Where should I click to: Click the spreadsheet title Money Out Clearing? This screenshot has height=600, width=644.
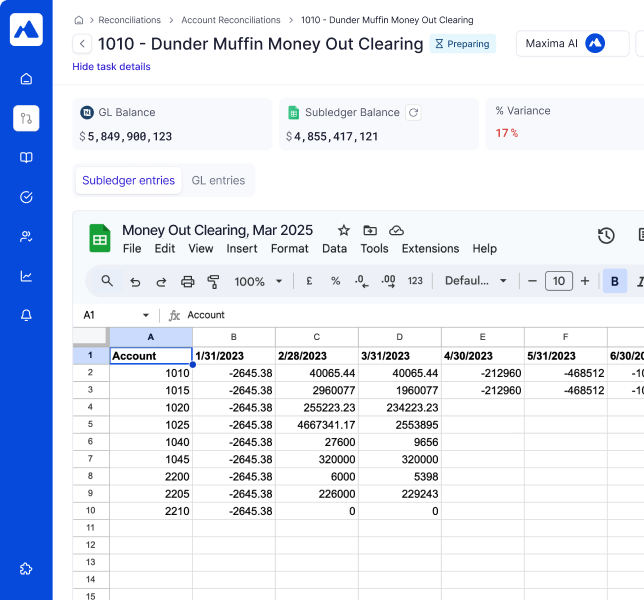[217, 230]
